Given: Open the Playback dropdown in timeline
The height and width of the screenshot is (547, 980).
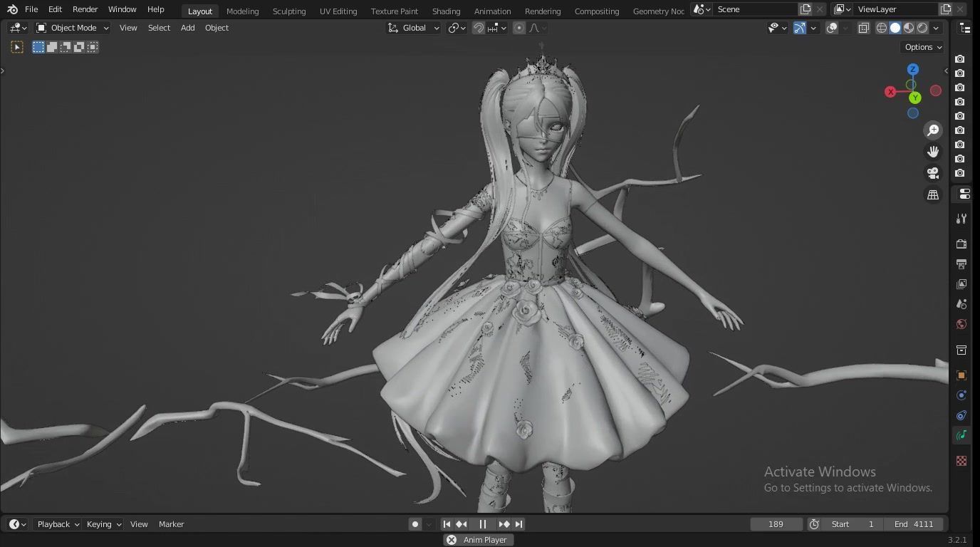Looking at the screenshot, I should (57, 524).
